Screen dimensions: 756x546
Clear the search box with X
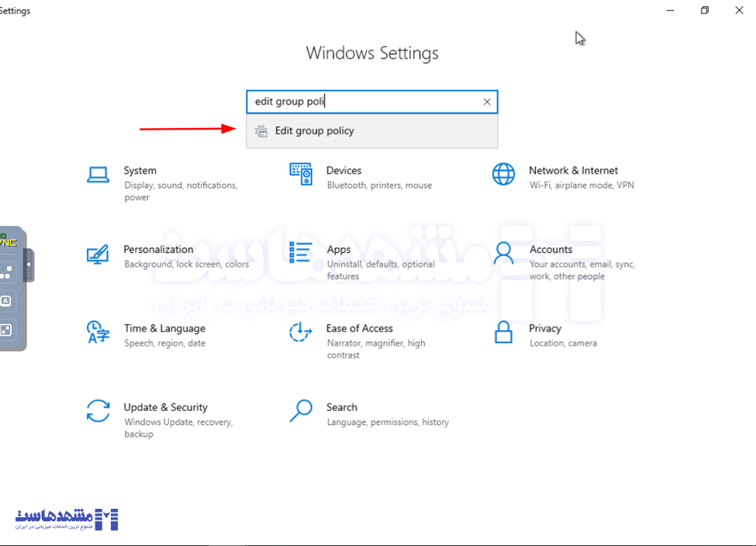487,102
